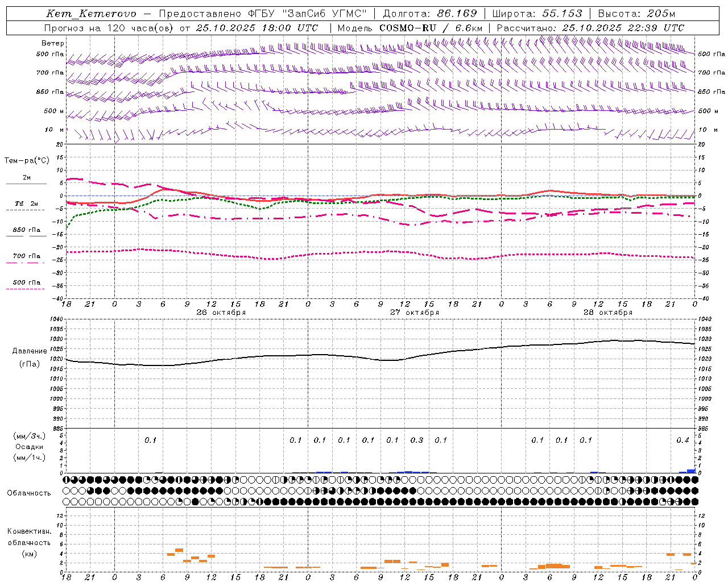This screenshot has width=728, height=582.
Task: Click the precipitation value 0.3
Action: 417,440
